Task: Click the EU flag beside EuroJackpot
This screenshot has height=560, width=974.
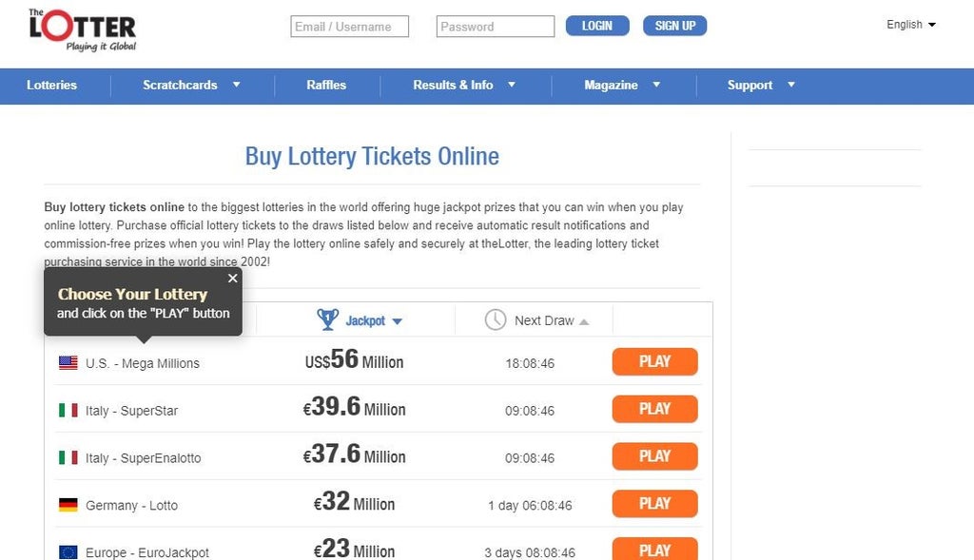Action: point(68,551)
